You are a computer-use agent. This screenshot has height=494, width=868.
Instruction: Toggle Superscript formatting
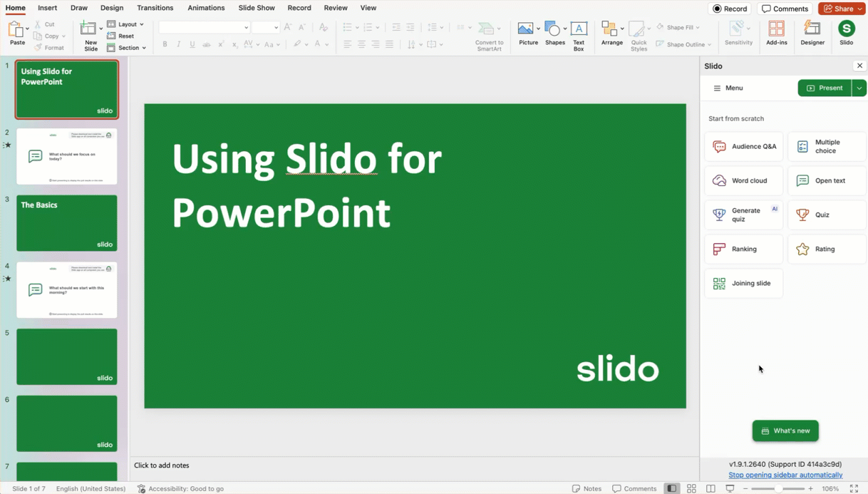[221, 44]
